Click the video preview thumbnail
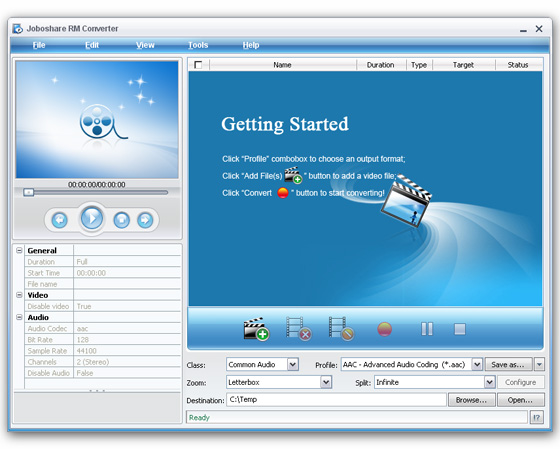Image resolution: width=560 pixels, height=449 pixels. click(97, 119)
